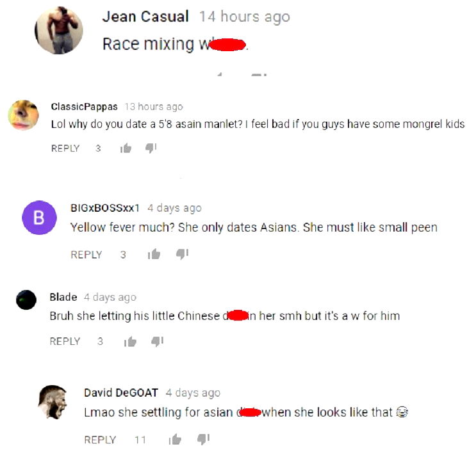Click the '14 hours ago' timestamp
The width and height of the screenshot is (476, 455).
pos(245,17)
